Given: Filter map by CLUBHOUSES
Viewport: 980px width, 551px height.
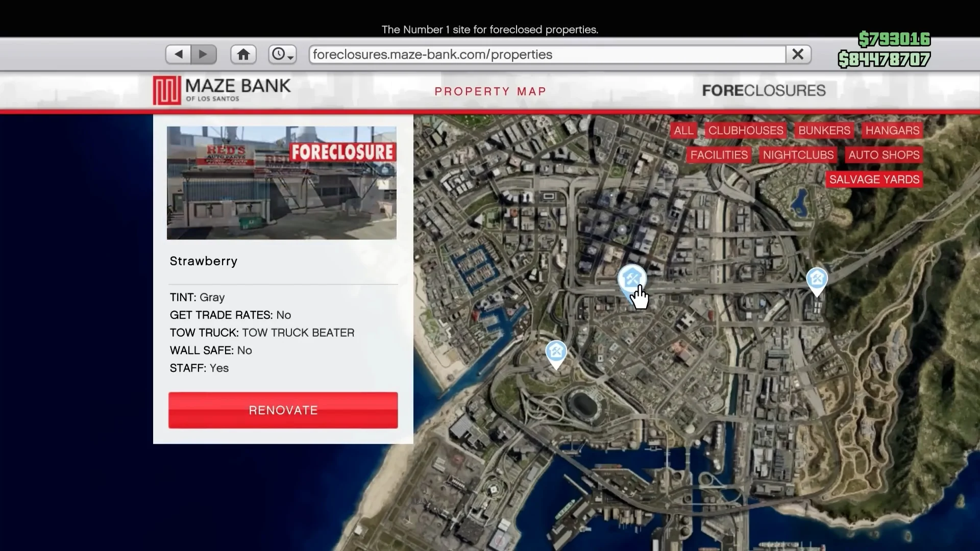Looking at the screenshot, I should 746,131.
